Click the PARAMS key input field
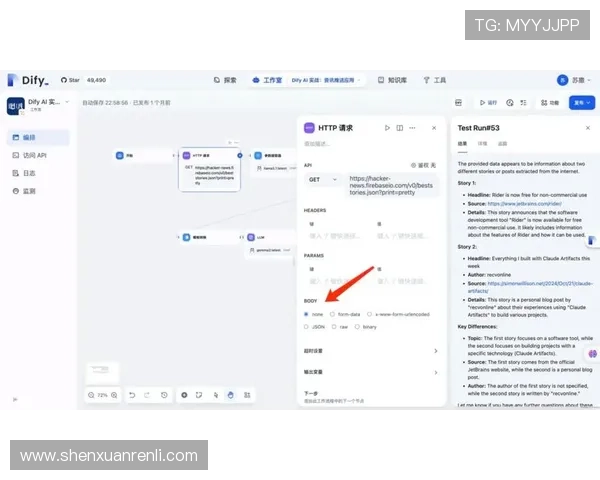Viewport: 600px width, 480px height. (337, 281)
